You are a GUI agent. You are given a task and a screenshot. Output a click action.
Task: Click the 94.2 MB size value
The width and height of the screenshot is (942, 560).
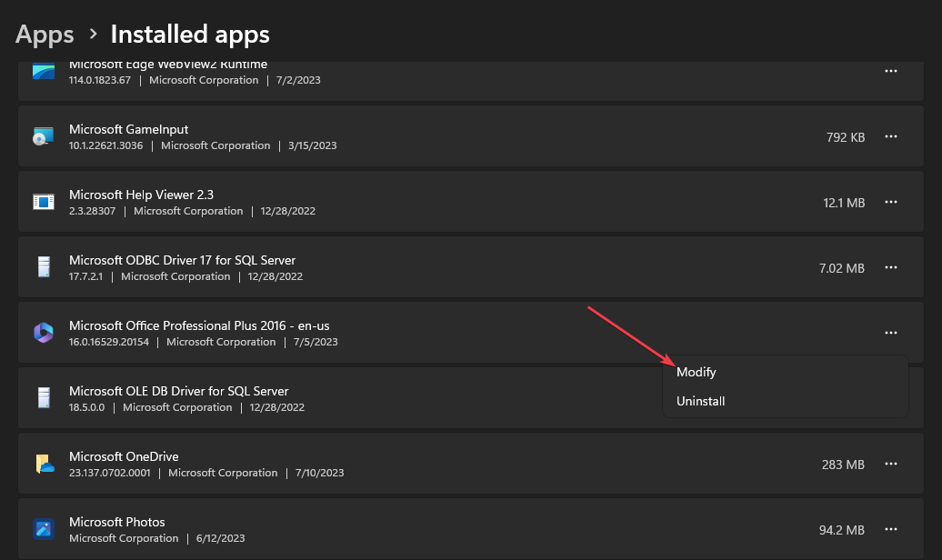842,531
